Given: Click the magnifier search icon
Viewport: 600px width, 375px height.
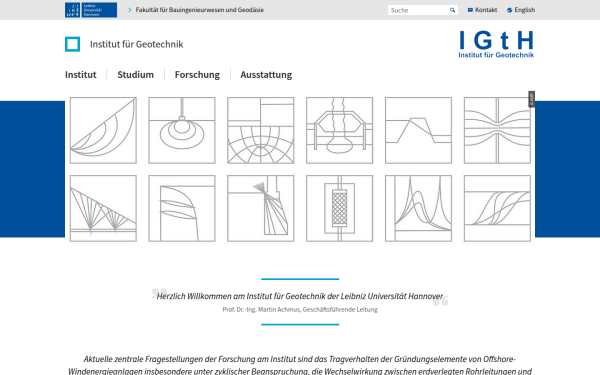Looking at the screenshot, I should [x=453, y=10].
